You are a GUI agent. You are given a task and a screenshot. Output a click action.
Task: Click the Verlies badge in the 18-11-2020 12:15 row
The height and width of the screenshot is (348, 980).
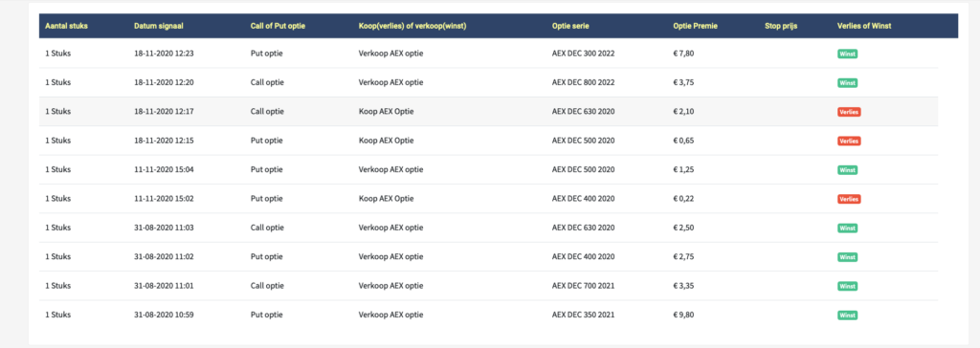tap(849, 141)
